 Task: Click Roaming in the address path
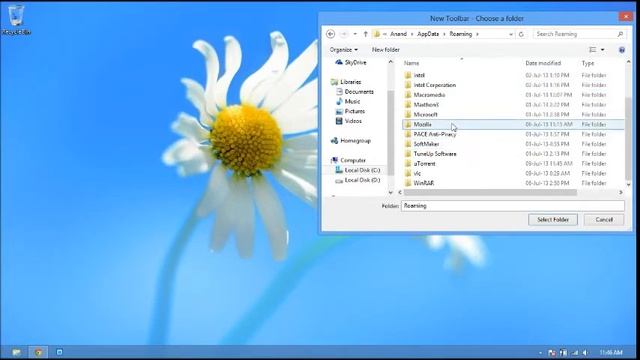[460, 34]
